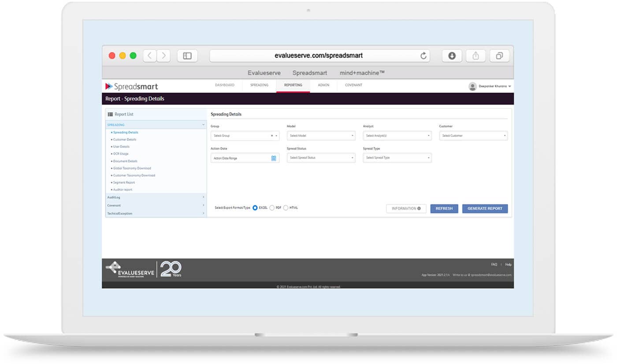Reload the page with the refresh icon
This screenshot has height=364, width=617.
pyautogui.click(x=424, y=56)
